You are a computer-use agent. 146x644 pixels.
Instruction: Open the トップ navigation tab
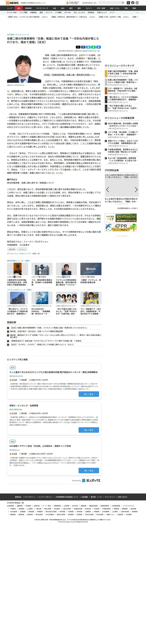tap(10, 8)
